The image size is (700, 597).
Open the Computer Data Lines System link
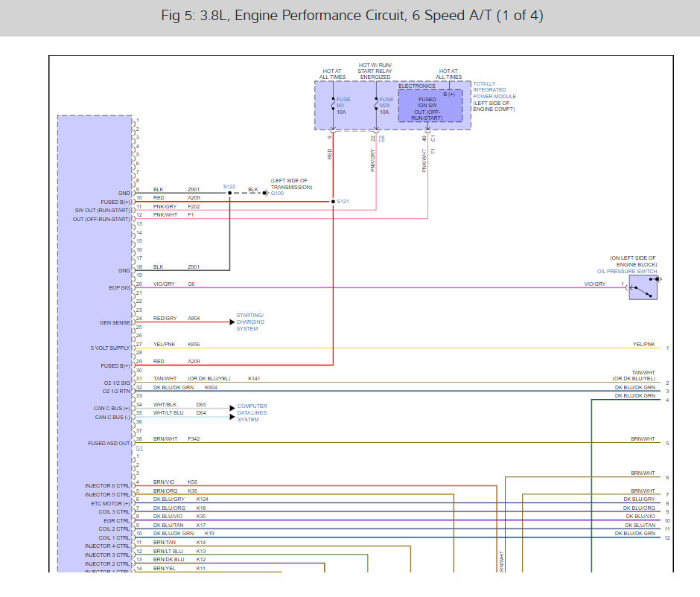point(252,412)
